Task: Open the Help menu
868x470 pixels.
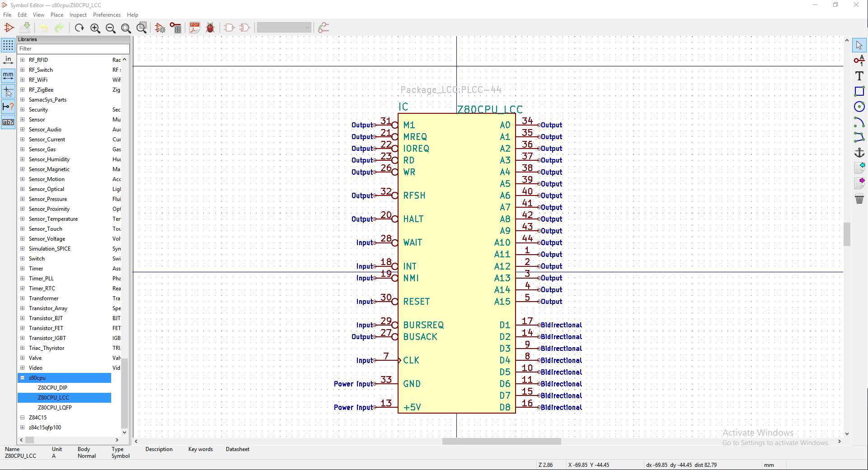Action: pyautogui.click(x=132, y=15)
